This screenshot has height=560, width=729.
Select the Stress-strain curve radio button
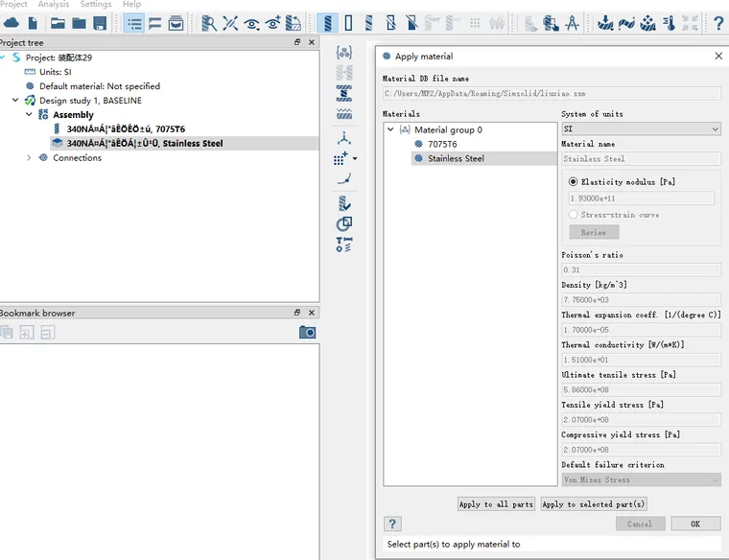(x=574, y=214)
